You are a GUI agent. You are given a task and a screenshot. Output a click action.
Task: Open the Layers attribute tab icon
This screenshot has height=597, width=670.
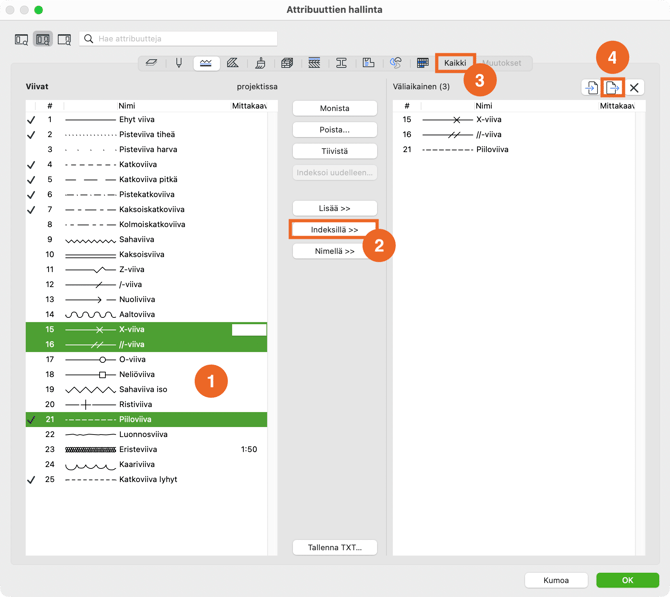click(151, 63)
